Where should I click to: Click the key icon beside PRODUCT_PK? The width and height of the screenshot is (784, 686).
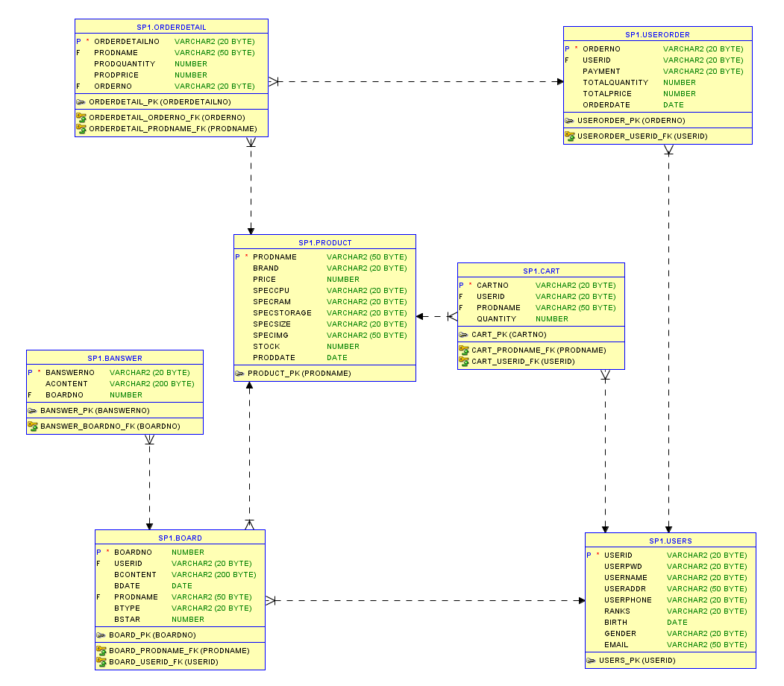click(x=240, y=373)
